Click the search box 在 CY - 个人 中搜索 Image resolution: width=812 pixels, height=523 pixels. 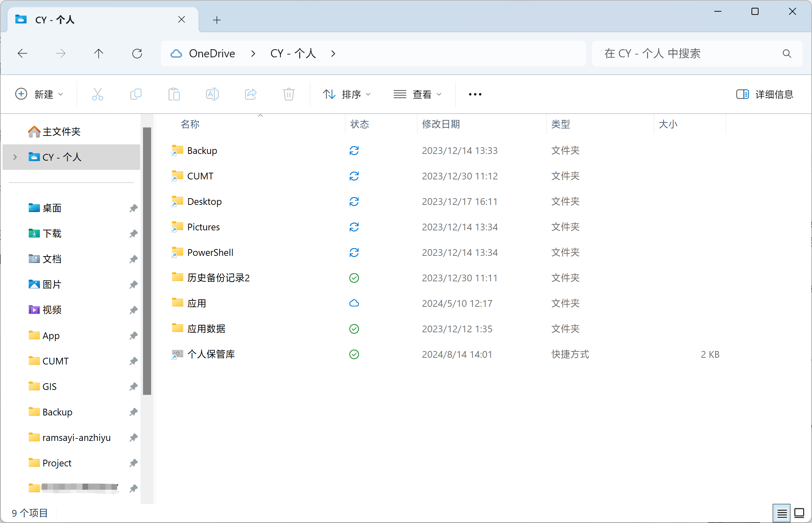coord(687,53)
